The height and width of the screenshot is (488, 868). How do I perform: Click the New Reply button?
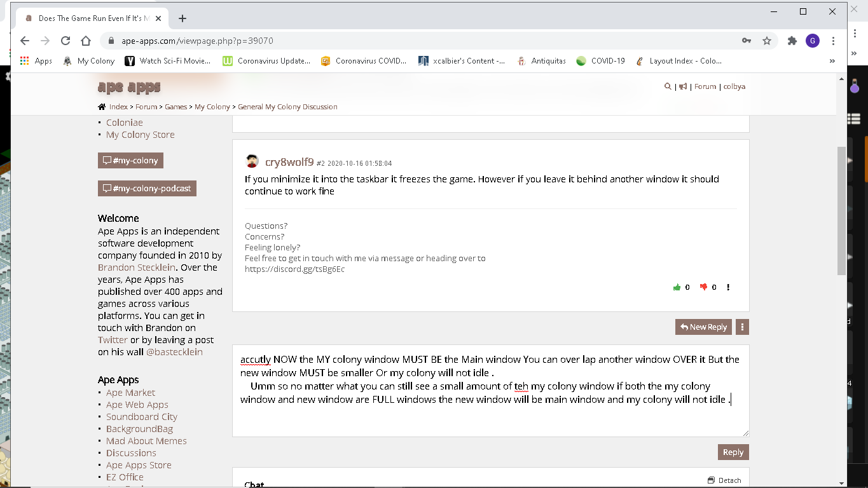pos(703,327)
